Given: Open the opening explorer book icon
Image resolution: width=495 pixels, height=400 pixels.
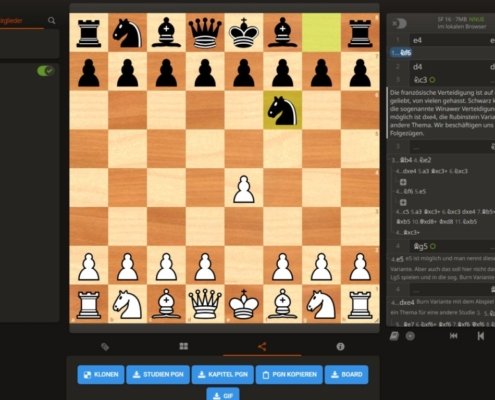Looking at the screenshot, I should pyautogui.click(x=394, y=336).
